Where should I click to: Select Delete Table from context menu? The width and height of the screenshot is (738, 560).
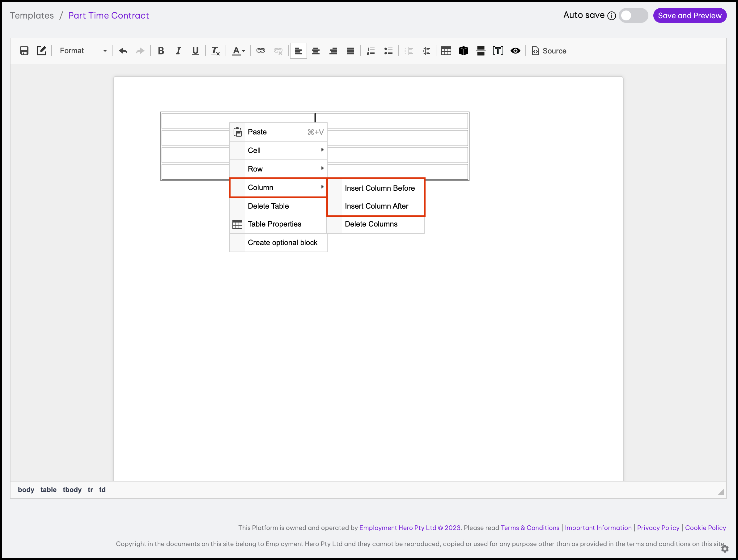268,206
